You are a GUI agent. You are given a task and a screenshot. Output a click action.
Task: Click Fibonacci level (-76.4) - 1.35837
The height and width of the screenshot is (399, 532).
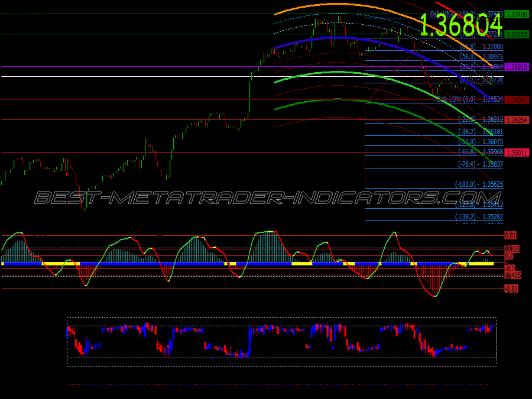[x=481, y=164]
